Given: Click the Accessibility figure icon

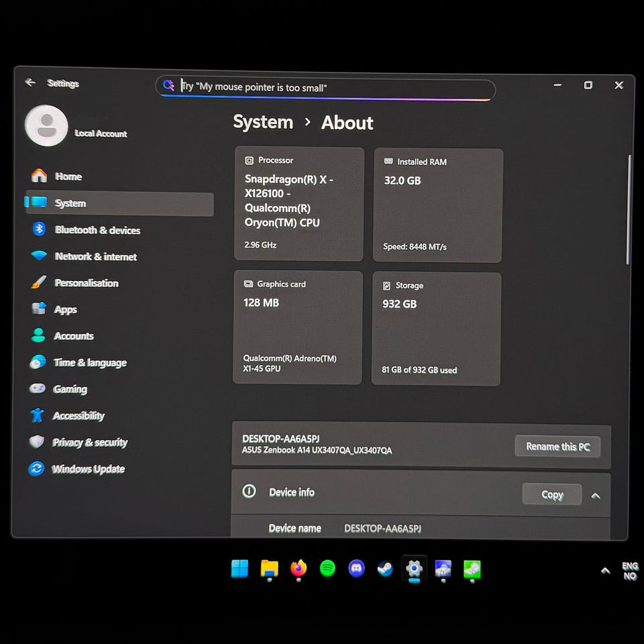Looking at the screenshot, I should click(37, 415).
